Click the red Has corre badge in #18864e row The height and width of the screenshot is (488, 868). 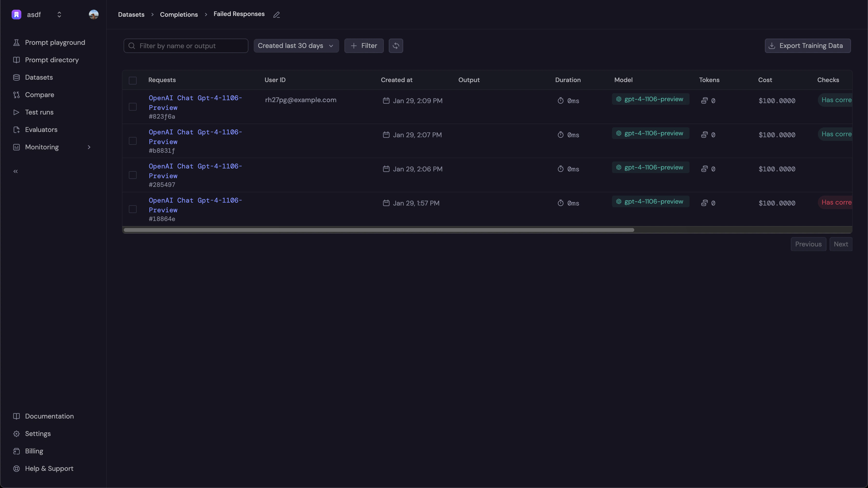click(x=835, y=202)
